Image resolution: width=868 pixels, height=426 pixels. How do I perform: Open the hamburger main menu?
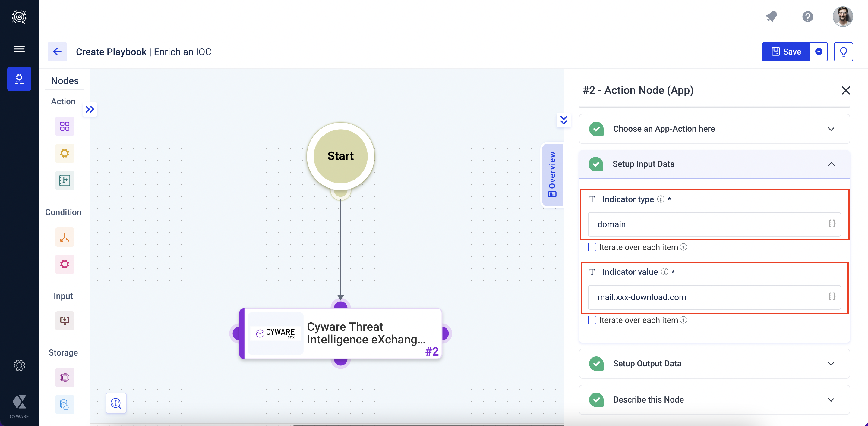19,49
